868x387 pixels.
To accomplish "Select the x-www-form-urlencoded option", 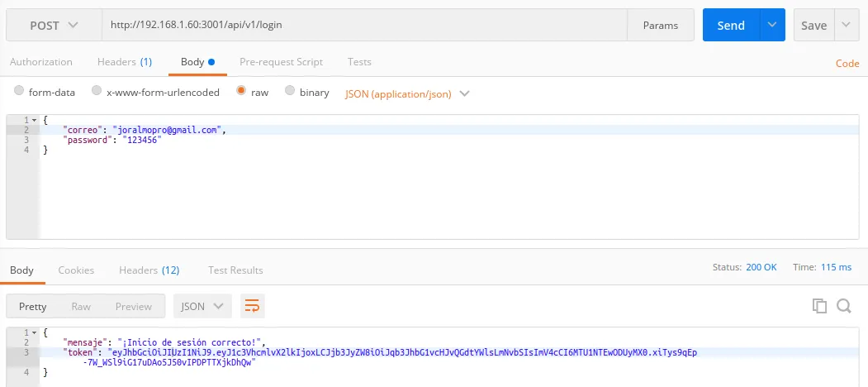I will pos(97,92).
